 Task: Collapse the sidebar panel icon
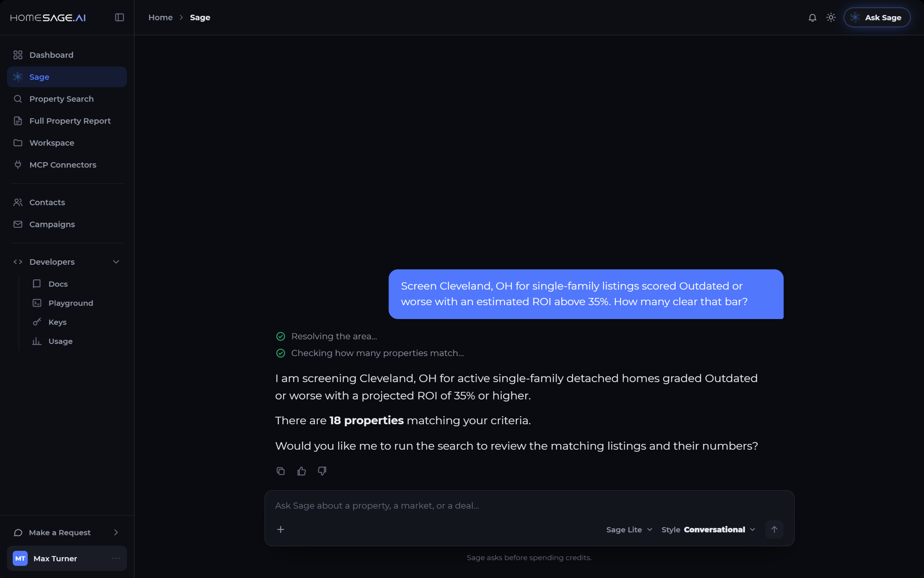pos(119,17)
